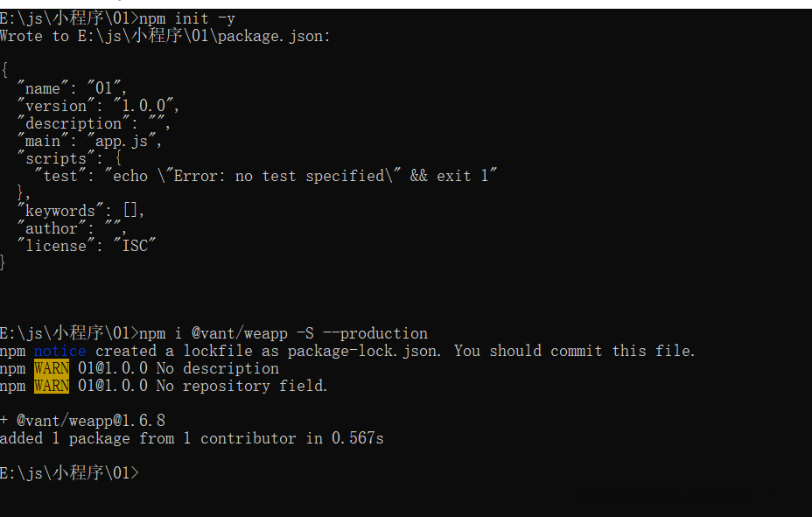Click the "scripts" key in JSON output
This screenshot has height=517, width=812.
coord(56,158)
